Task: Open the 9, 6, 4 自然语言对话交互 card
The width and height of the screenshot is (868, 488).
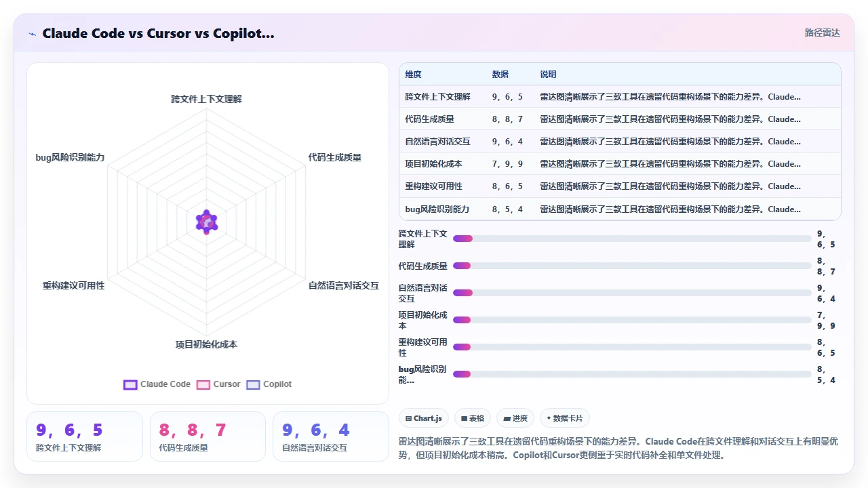Action: [331, 436]
